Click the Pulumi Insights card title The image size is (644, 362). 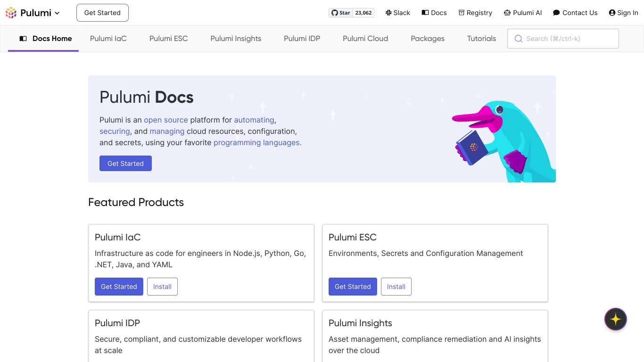(360, 323)
